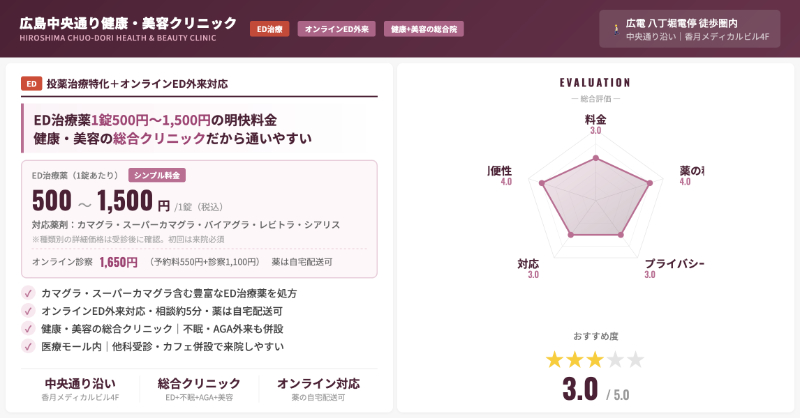Click the red ED badge icon
This screenshot has width=800, height=418.
[x=31, y=84]
